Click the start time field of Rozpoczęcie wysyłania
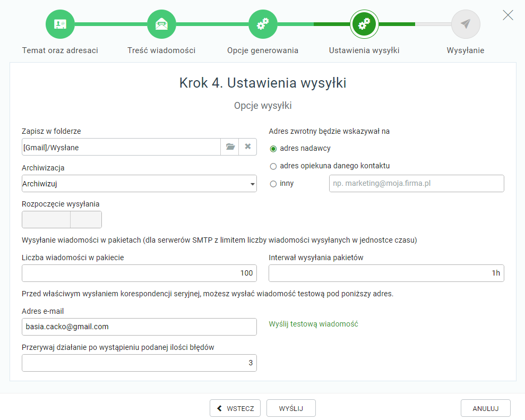The width and height of the screenshot is (525, 420). click(x=86, y=219)
